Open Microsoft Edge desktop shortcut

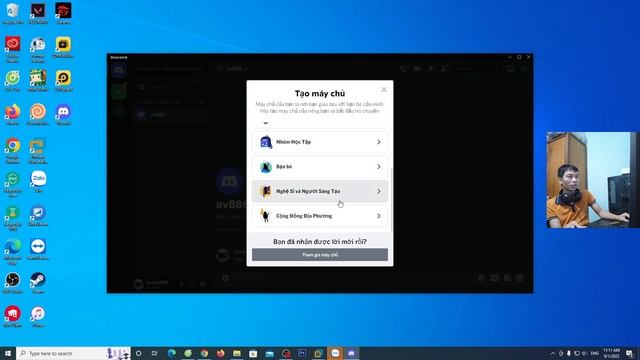coord(13,252)
